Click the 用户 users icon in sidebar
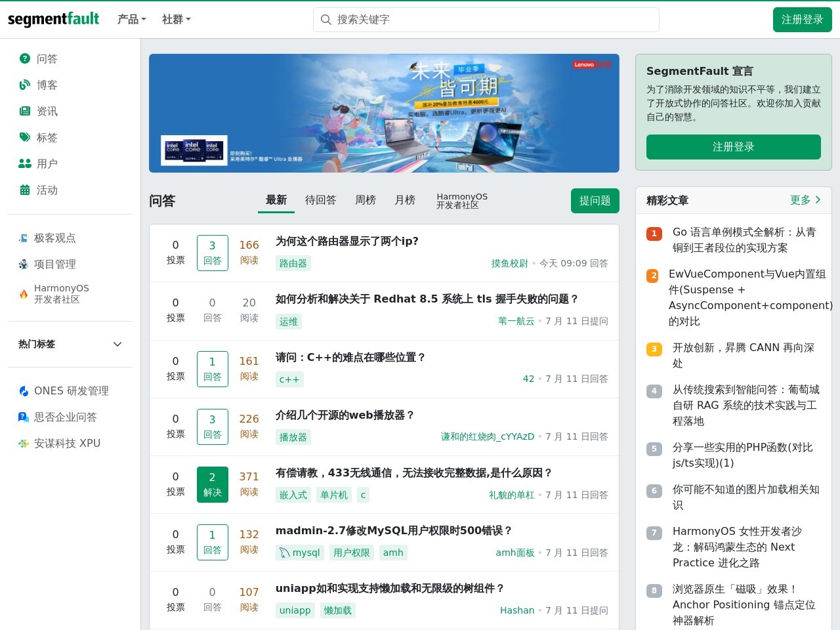 tap(25, 163)
